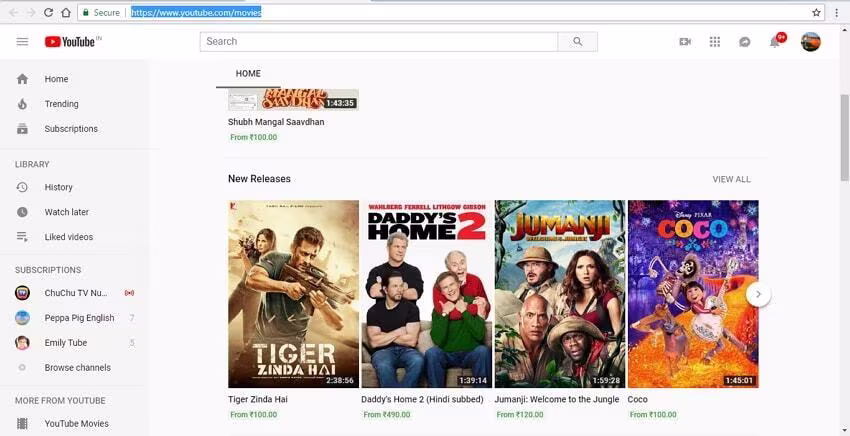This screenshot has height=436, width=850.
Task: Select the HOME tab
Action: 248,74
